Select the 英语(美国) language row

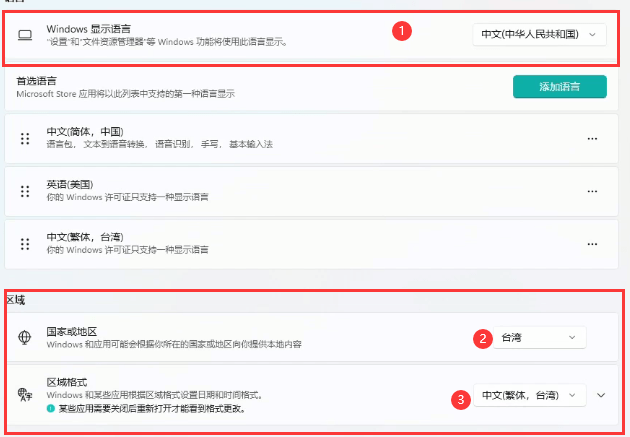[311, 191]
